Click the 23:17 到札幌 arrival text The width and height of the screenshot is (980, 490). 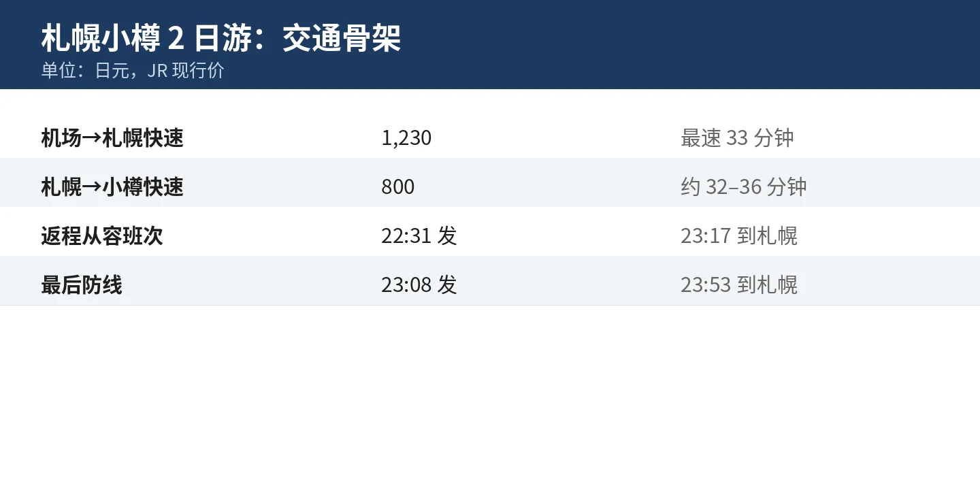click(739, 236)
